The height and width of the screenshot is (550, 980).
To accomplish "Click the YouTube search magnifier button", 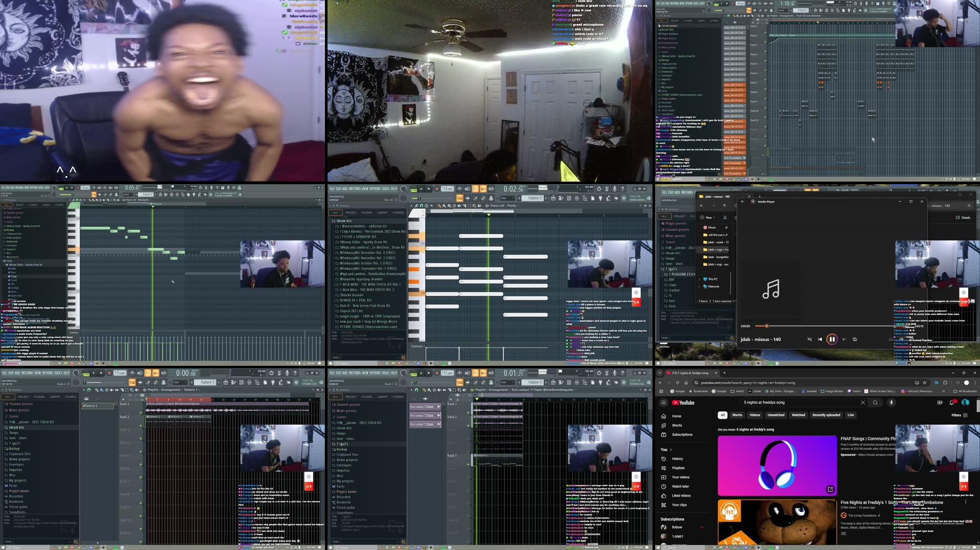I will pyautogui.click(x=876, y=403).
